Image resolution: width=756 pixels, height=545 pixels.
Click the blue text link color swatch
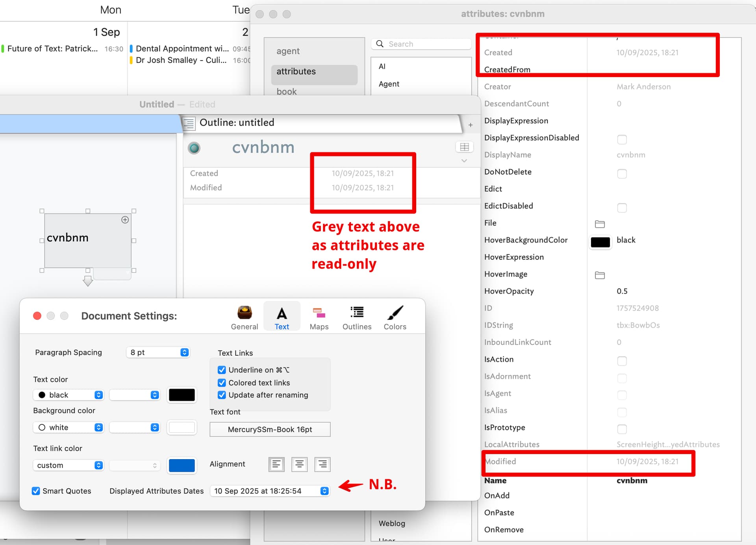[182, 465]
